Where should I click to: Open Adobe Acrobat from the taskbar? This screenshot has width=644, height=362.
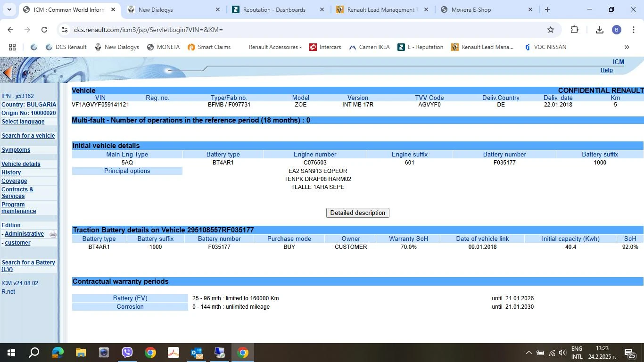(x=173, y=353)
